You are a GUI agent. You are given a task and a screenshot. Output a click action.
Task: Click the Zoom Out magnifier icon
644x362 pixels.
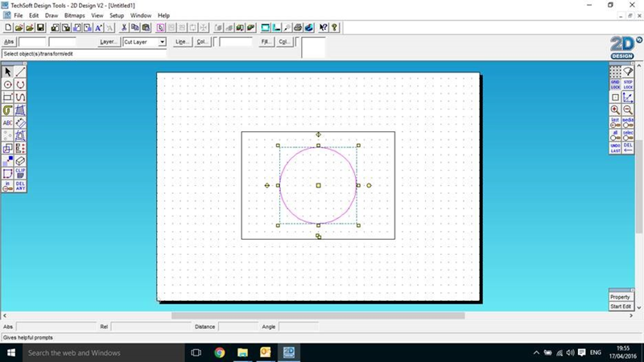coord(628,109)
